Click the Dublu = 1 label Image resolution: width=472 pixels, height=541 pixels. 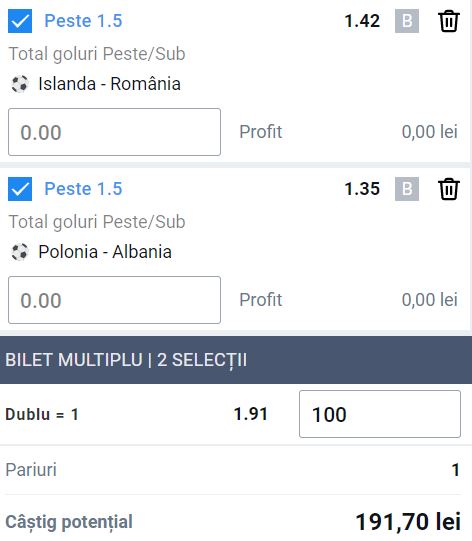tap(42, 414)
